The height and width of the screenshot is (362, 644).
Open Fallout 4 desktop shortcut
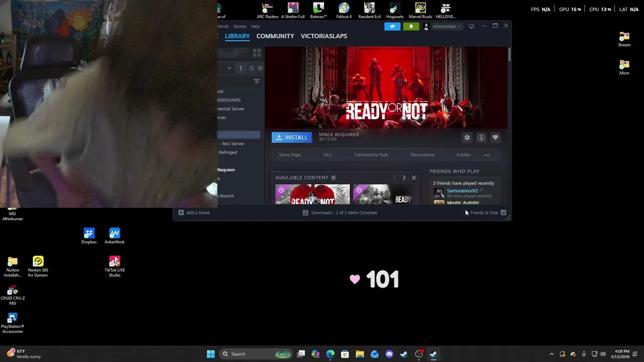(344, 11)
